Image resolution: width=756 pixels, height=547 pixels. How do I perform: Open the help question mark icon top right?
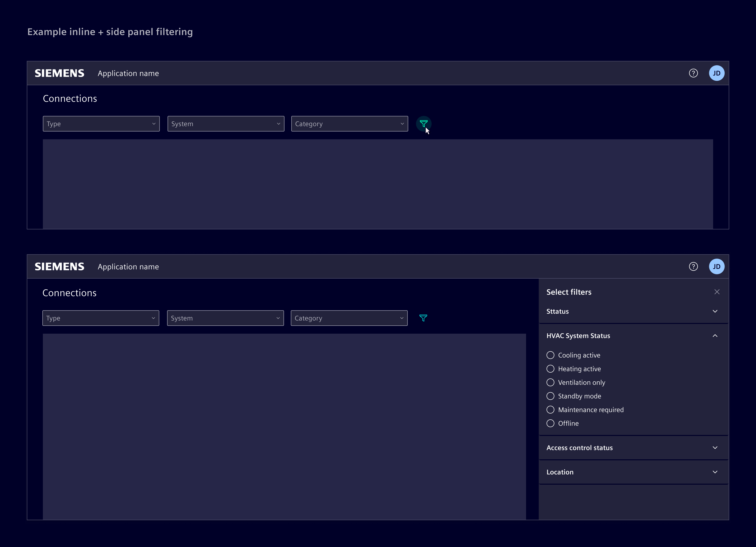coord(693,73)
